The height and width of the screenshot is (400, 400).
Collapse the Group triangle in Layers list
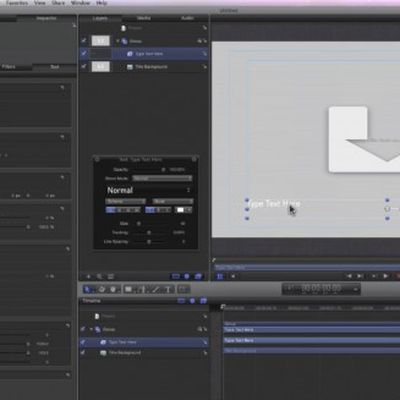(x=117, y=41)
